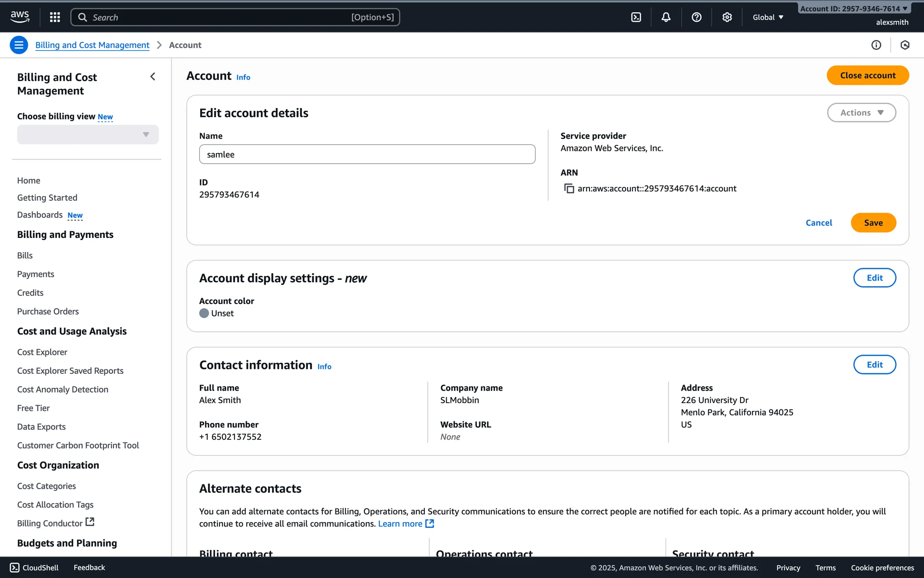Copy the account ARN with the copy icon
Viewport: 924px width, 578px height.
point(569,188)
